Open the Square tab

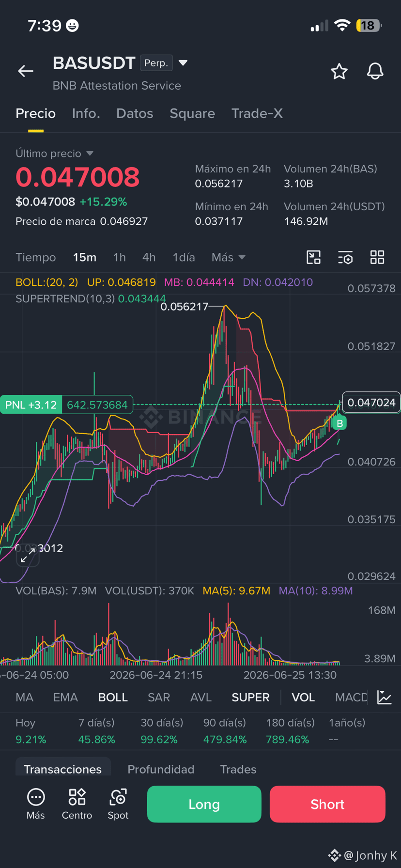tap(192, 113)
